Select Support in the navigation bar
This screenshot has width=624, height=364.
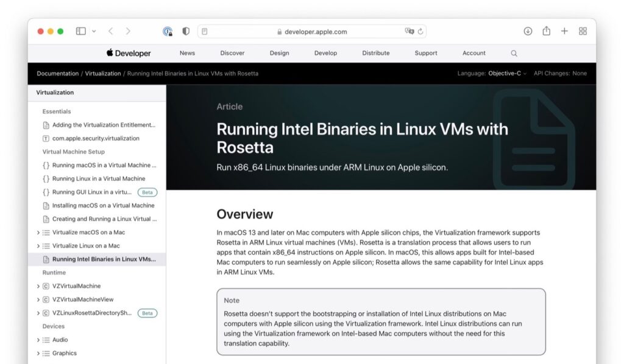coord(425,54)
